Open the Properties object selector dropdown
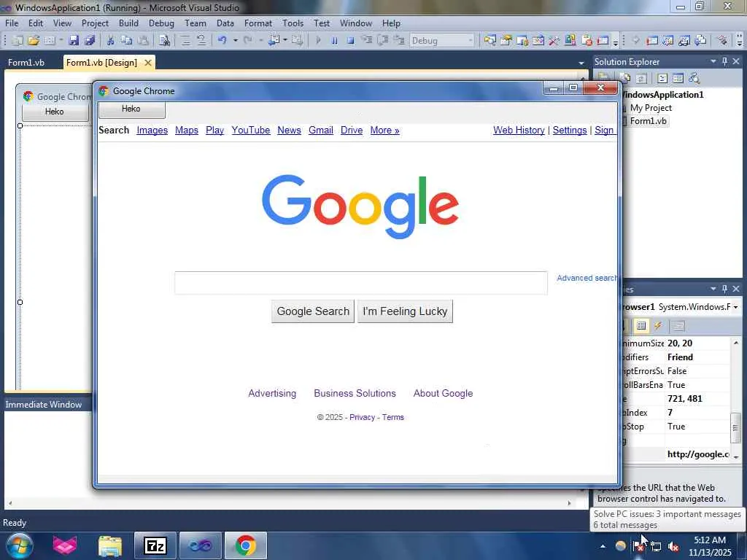 (735, 307)
